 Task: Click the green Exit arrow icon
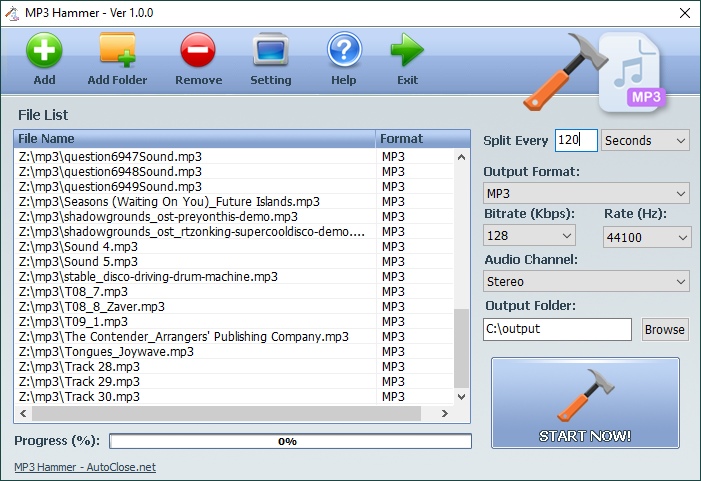(x=407, y=50)
